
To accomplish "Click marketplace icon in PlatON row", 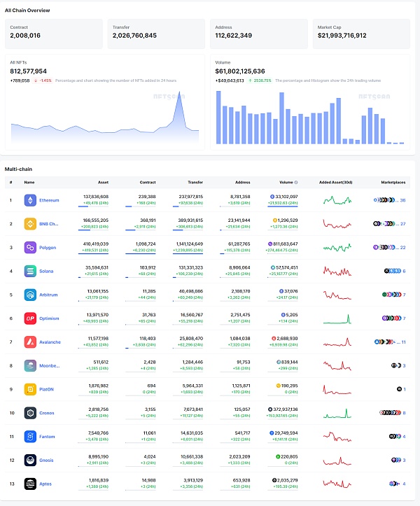I will (x=399, y=389).
